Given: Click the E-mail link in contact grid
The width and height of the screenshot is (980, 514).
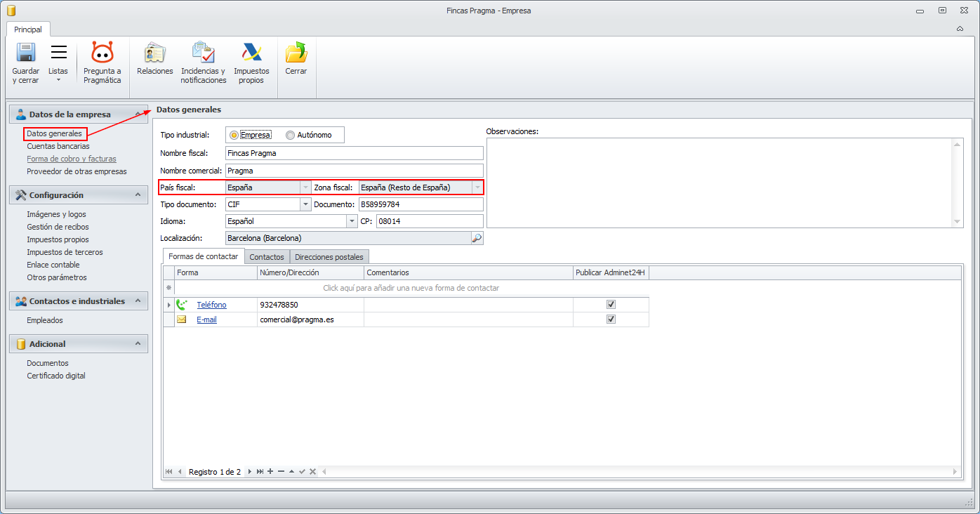Looking at the screenshot, I should [x=206, y=319].
